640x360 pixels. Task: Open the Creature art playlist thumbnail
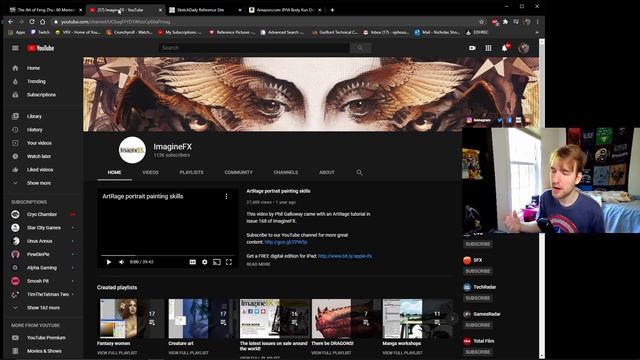coord(203,319)
